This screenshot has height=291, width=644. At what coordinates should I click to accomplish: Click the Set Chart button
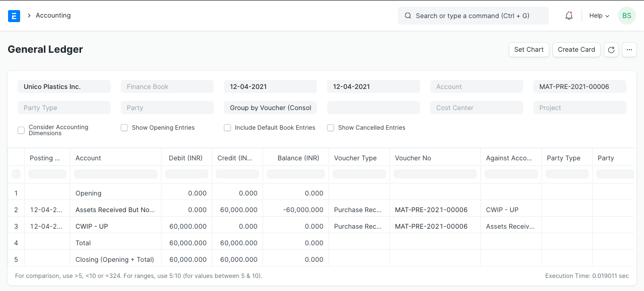coord(529,50)
